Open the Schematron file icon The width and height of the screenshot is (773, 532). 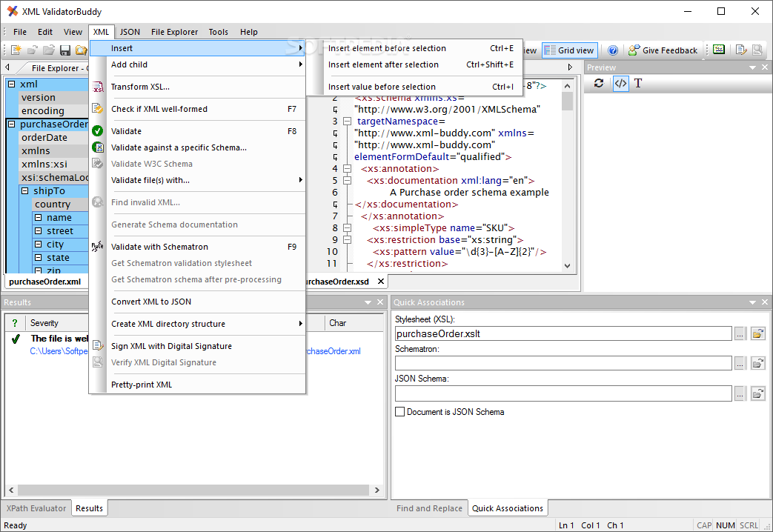757,363
